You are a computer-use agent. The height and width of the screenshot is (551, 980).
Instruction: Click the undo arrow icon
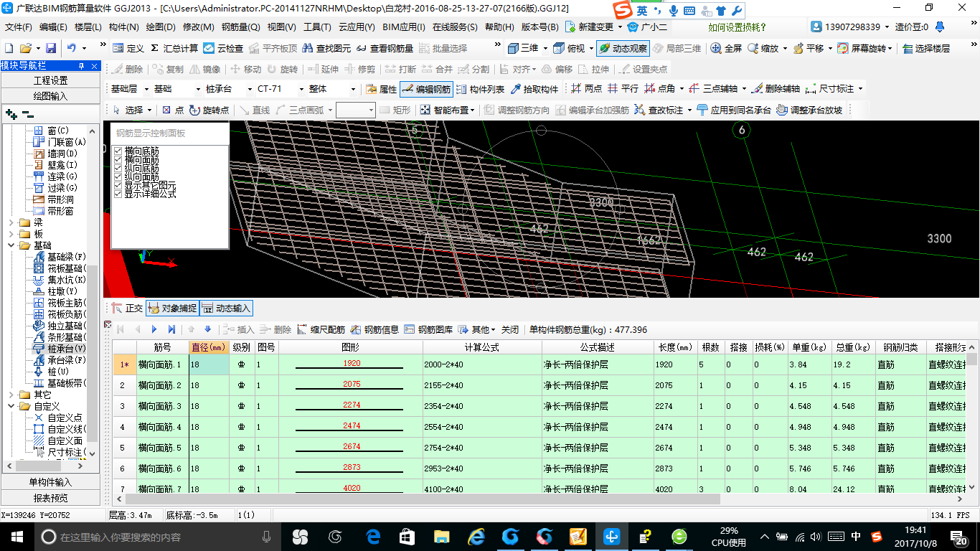point(72,48)
